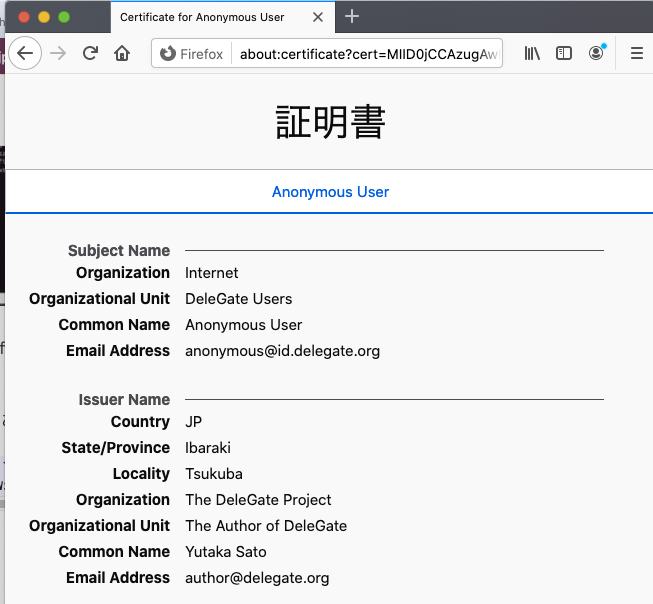653x604 pixels.
Task: Click the anonymous@id.delegate.org email value
Action: coord(282,351)
